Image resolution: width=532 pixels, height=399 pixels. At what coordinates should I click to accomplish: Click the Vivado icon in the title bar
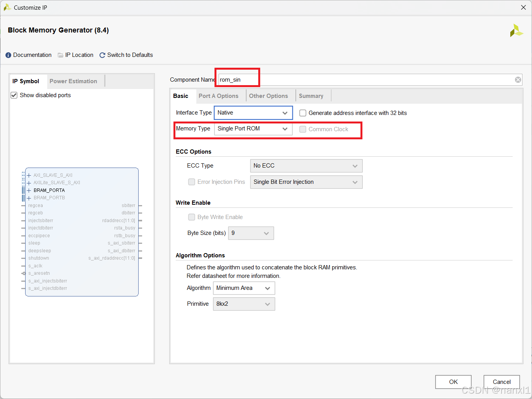pos(7,7)
